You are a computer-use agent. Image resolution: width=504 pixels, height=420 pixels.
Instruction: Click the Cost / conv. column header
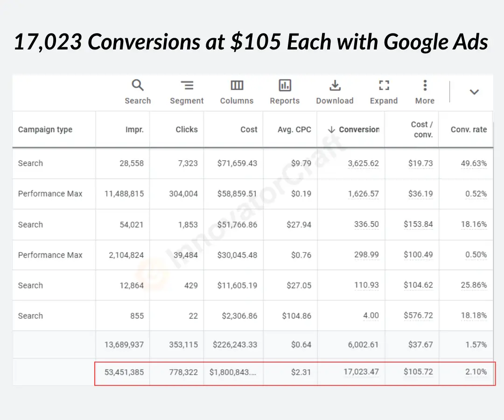click(421, 130)
